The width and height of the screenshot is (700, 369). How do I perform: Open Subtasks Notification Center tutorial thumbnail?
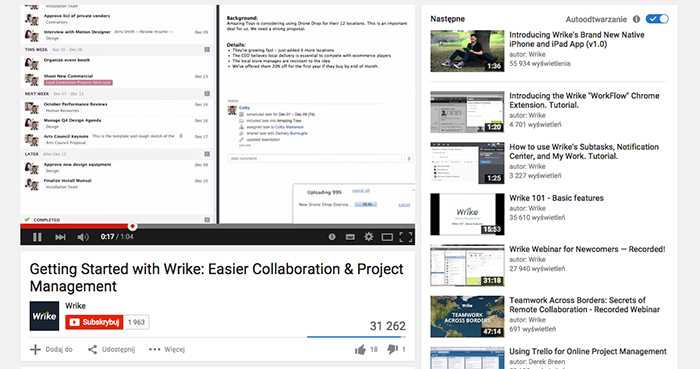[x=467, y=163]
